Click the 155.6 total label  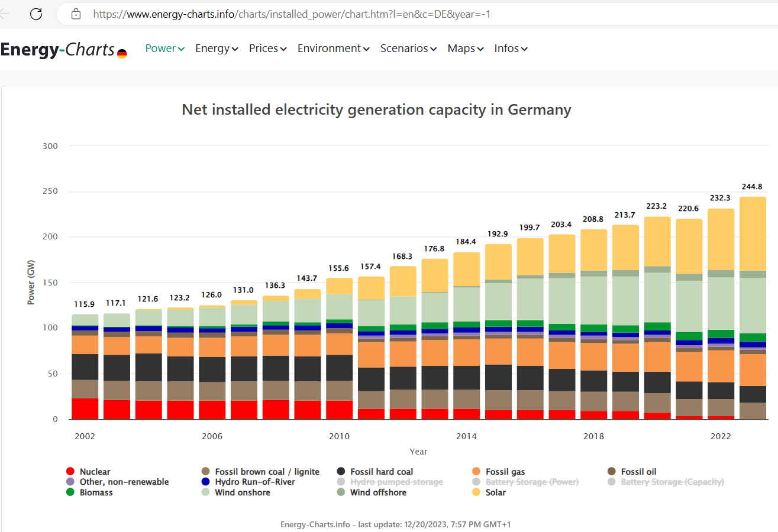tap(339, 268)
